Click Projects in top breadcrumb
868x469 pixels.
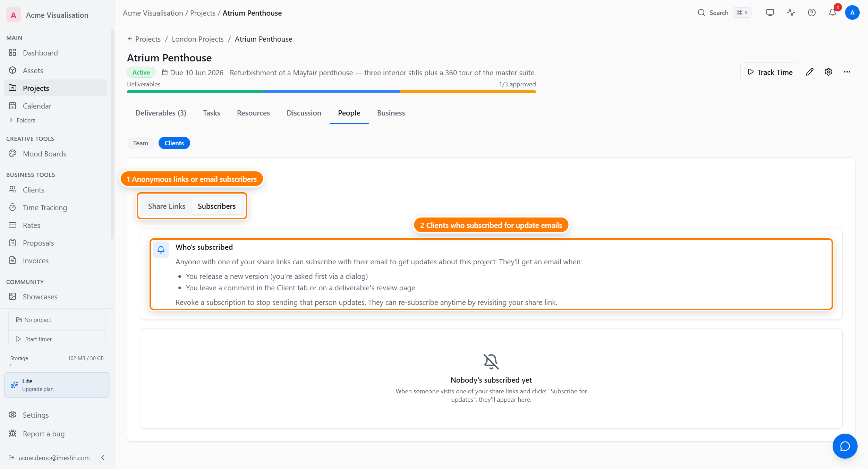(x=203, y=13)
